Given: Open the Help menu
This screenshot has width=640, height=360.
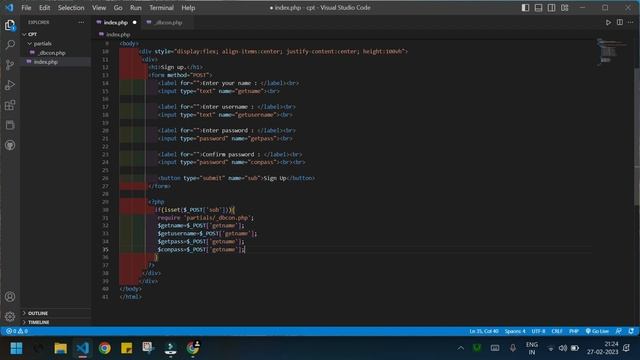Looking at the screenshot, I should [188, 8].
